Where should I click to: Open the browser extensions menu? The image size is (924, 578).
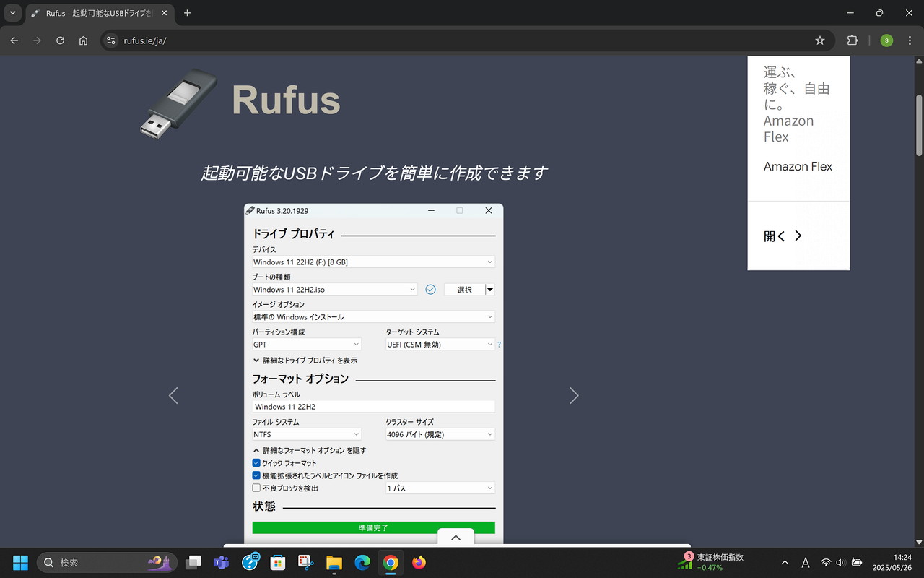tap(853, 40)
